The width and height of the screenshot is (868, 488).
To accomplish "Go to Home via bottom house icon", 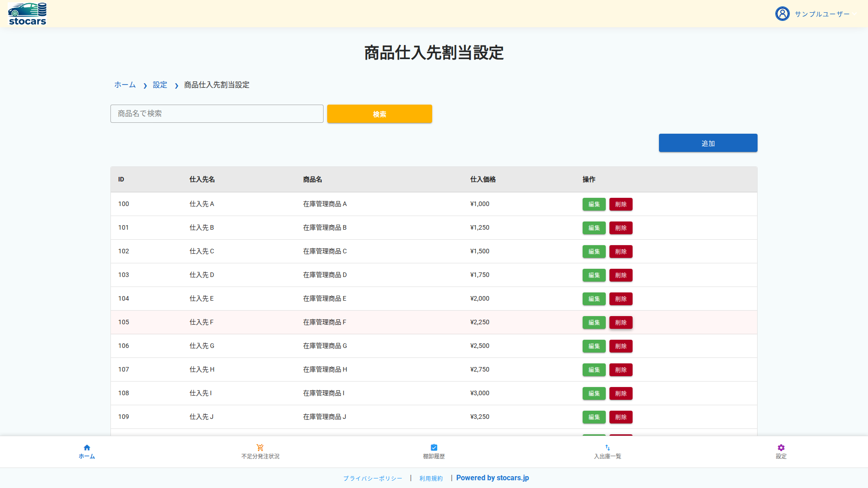I will point(87,448).
